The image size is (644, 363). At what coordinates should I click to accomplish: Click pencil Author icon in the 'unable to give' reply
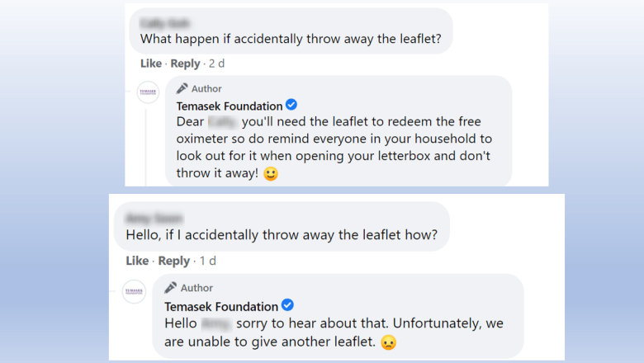coord(170,288)
